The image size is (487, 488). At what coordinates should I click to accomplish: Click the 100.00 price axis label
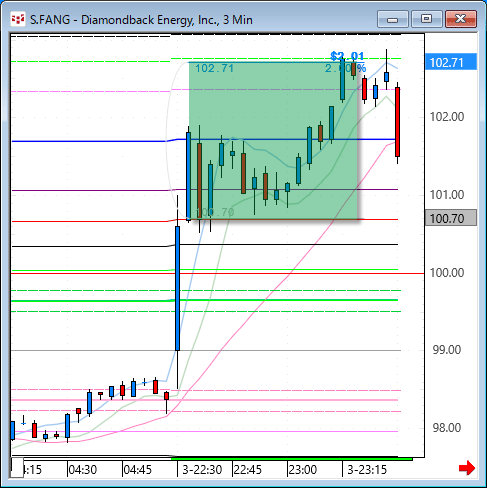pos(447,273)
